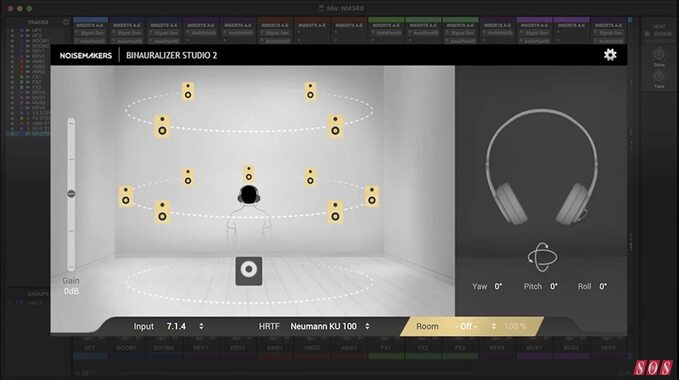This screenshot has height=380, width=679.
Task: Click the HRTF selector stepper arrows
Action: click(367, 326)
